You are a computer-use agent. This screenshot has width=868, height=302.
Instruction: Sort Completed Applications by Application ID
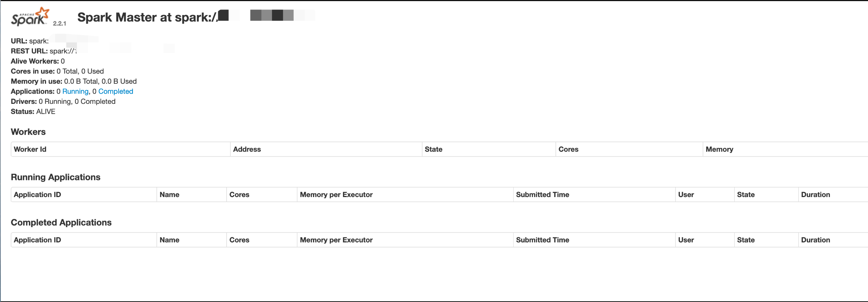point(37,240)
